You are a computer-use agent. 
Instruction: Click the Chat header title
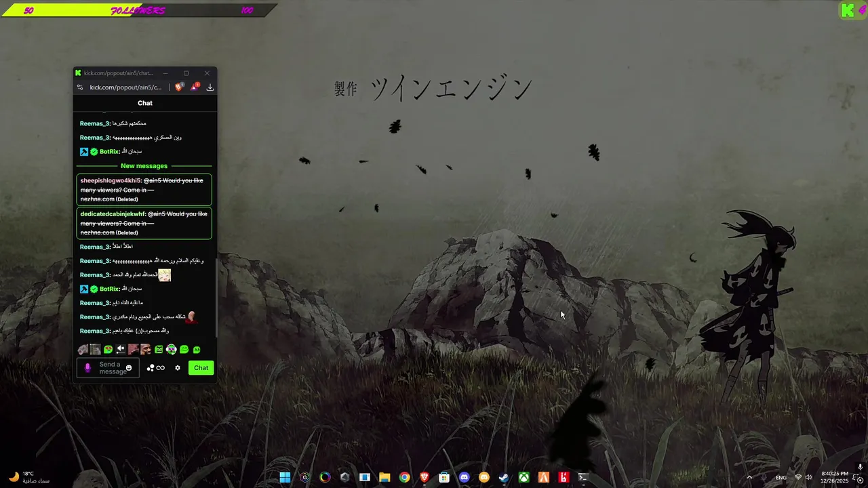[145, 103]
